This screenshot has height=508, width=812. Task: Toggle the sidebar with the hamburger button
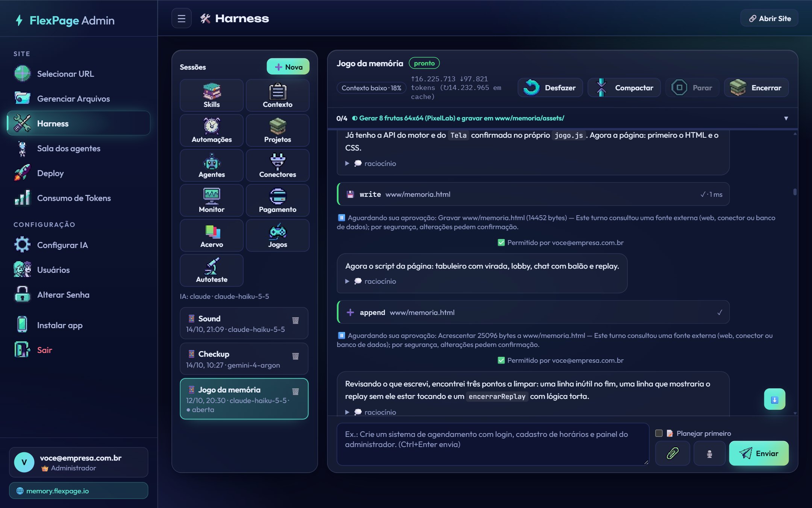pyautogui.click(x=182, y=18)
